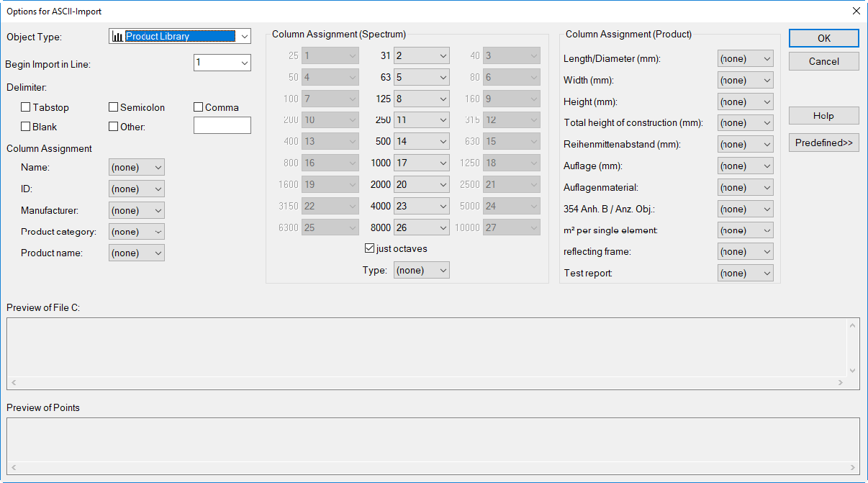Open the 250 Hz spectrum column dropdown
Screen dimensions: 868x483
tap(422, 120)
